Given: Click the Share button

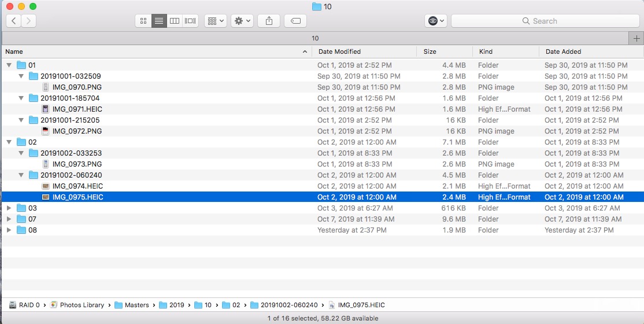Looking at the screenshot, I should pyautogui.click(x=269, y=21).
